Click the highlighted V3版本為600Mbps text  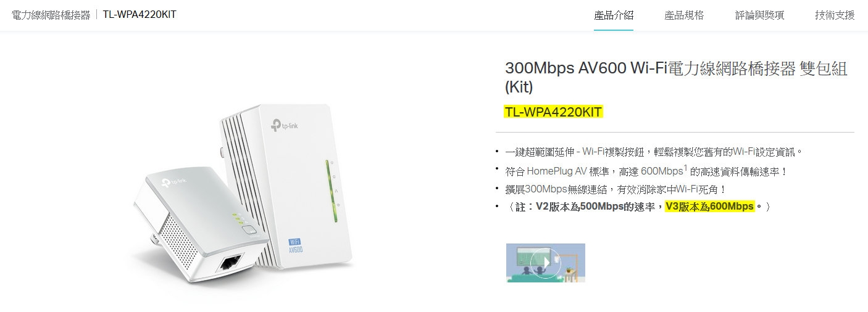(x=710, y=207)
